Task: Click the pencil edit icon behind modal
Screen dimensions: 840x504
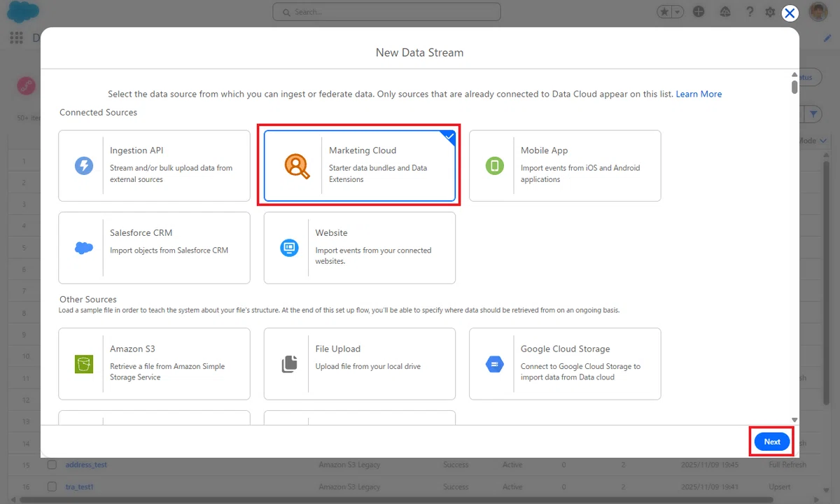Action: coord(827,38)
